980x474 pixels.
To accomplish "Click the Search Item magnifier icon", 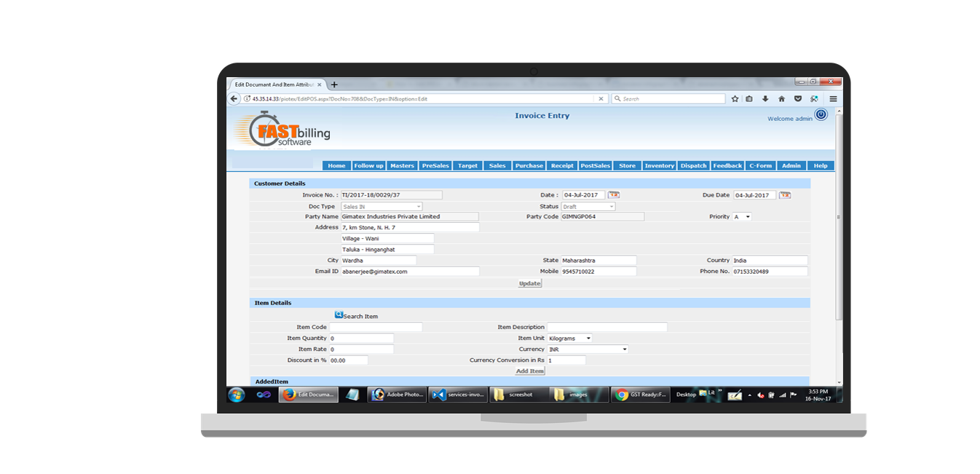I will [339, 315].
